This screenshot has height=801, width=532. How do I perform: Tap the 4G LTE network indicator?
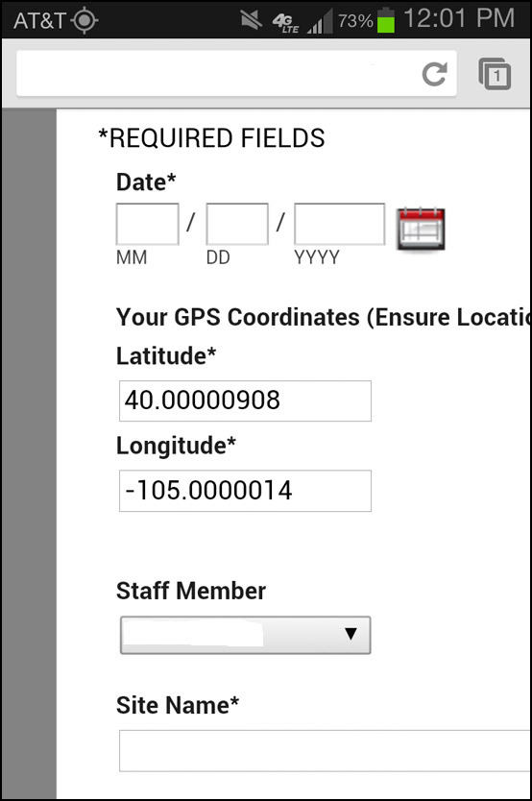[286, 22]
